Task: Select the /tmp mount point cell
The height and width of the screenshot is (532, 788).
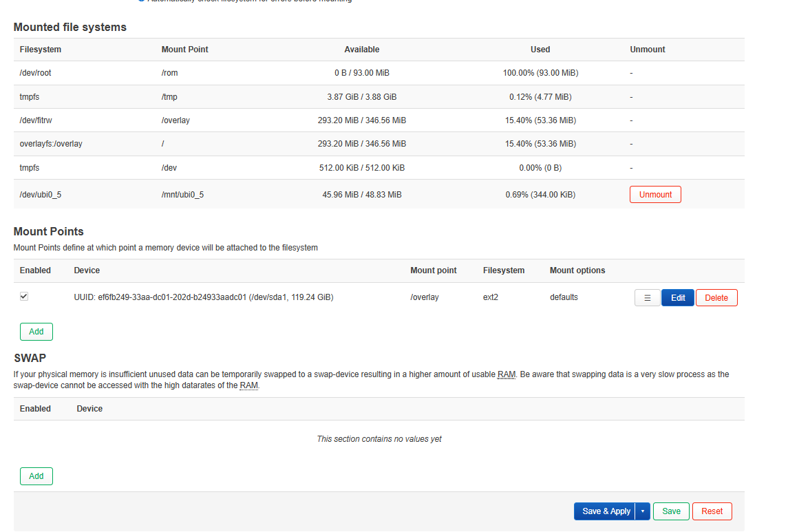Action: pos(169,97)
